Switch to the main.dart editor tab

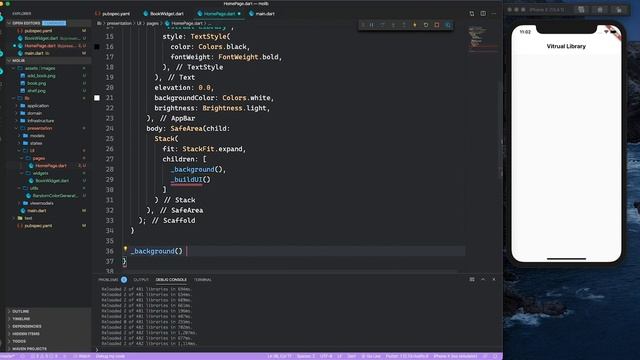tap(262, 13)
